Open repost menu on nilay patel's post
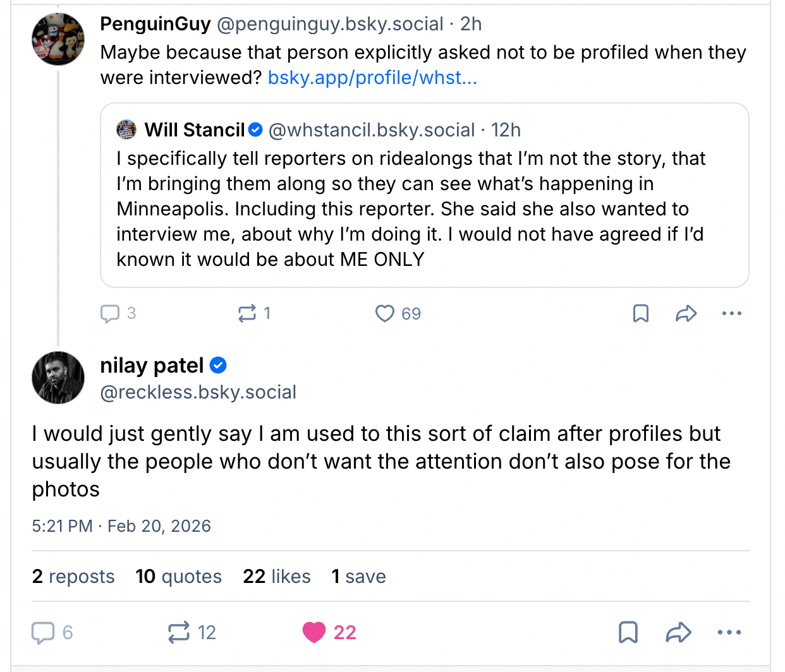 [179, 632]
